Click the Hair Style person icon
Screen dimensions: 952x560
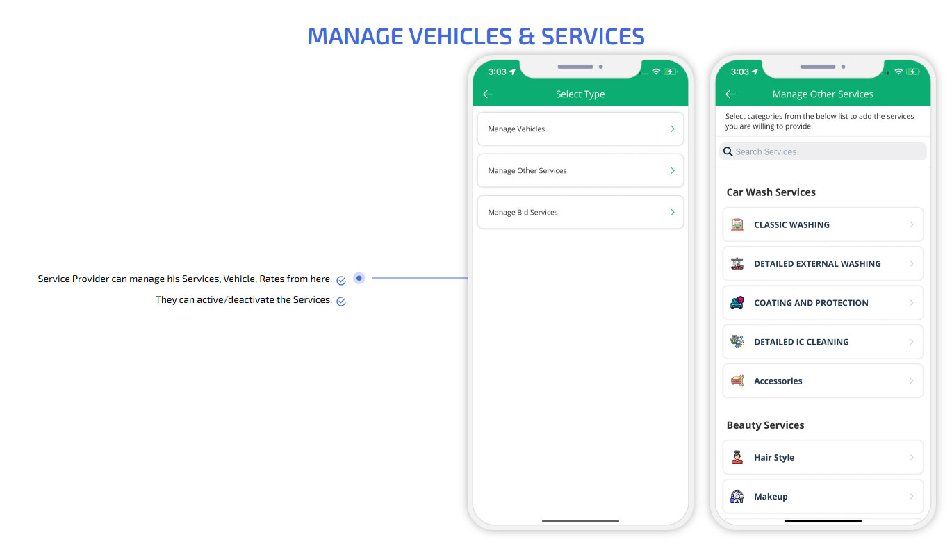(x=737, y=457)
